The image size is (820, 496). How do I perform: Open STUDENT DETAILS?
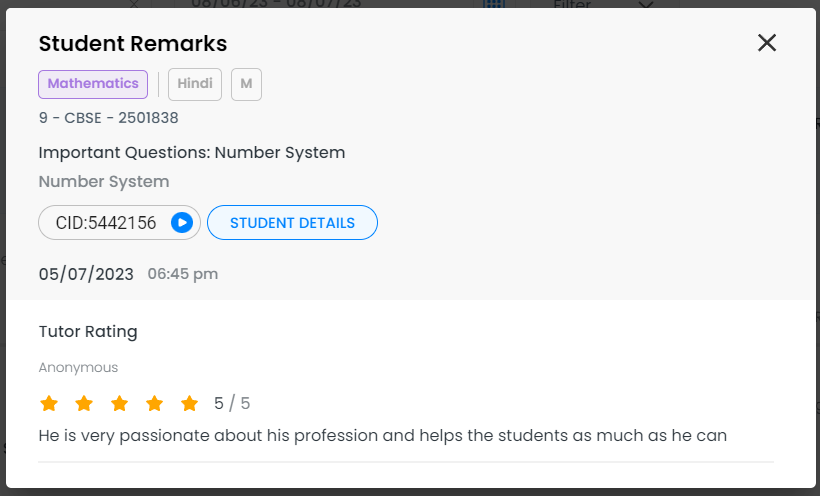click(292, 223)
